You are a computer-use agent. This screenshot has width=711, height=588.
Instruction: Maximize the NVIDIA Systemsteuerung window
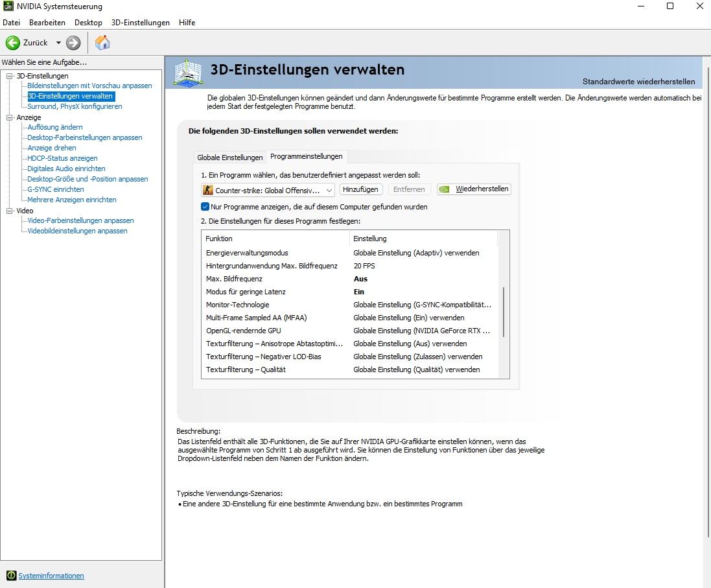click(x=670, y=6)
